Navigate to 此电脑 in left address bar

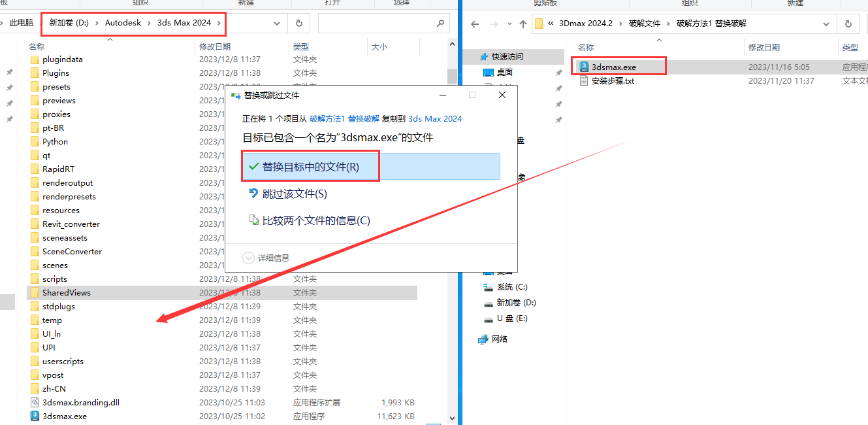[22, 22]
